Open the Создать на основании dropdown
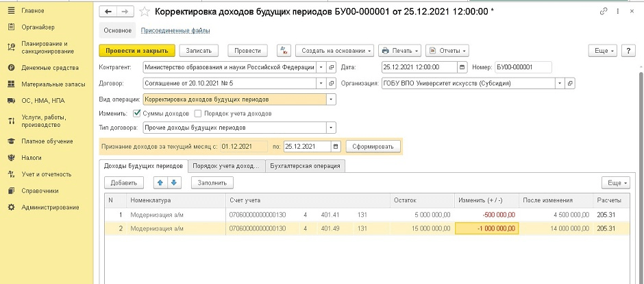The image size is (644, 284). pos(334,51)
